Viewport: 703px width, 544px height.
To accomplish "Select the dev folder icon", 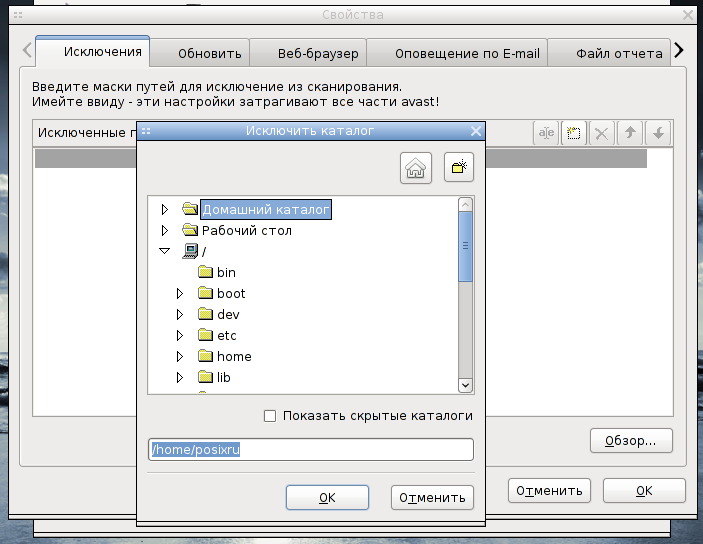I will point(205,314).
